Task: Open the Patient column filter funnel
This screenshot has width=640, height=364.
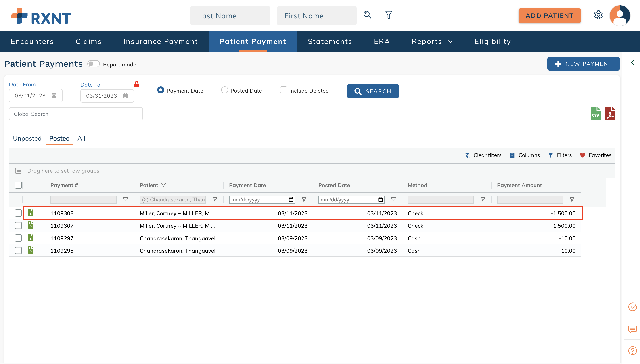Action: point(164,185)
